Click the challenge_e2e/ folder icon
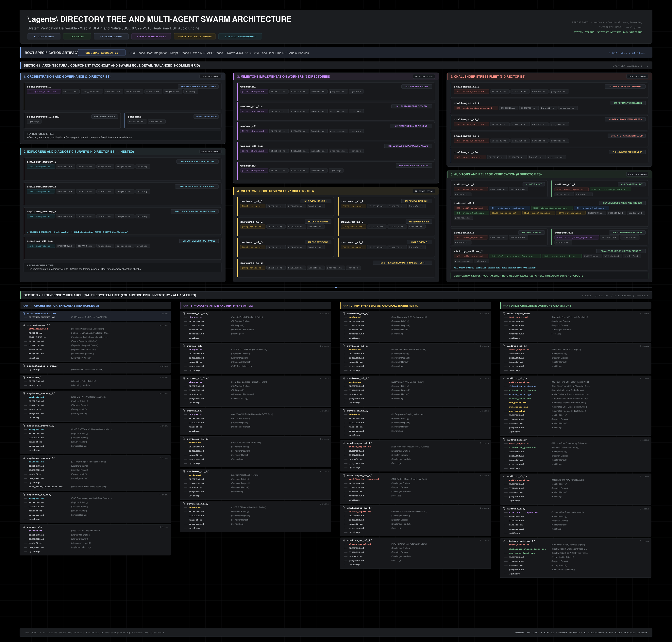The height and width of the screenshot is (642, 672). click(504, 313)
